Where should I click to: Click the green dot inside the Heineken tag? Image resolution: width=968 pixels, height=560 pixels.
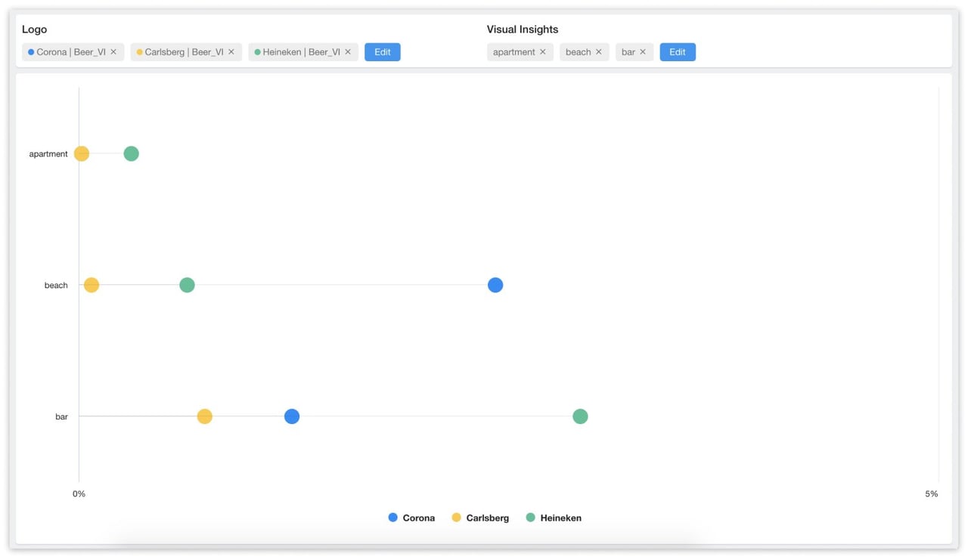[258, 51]
